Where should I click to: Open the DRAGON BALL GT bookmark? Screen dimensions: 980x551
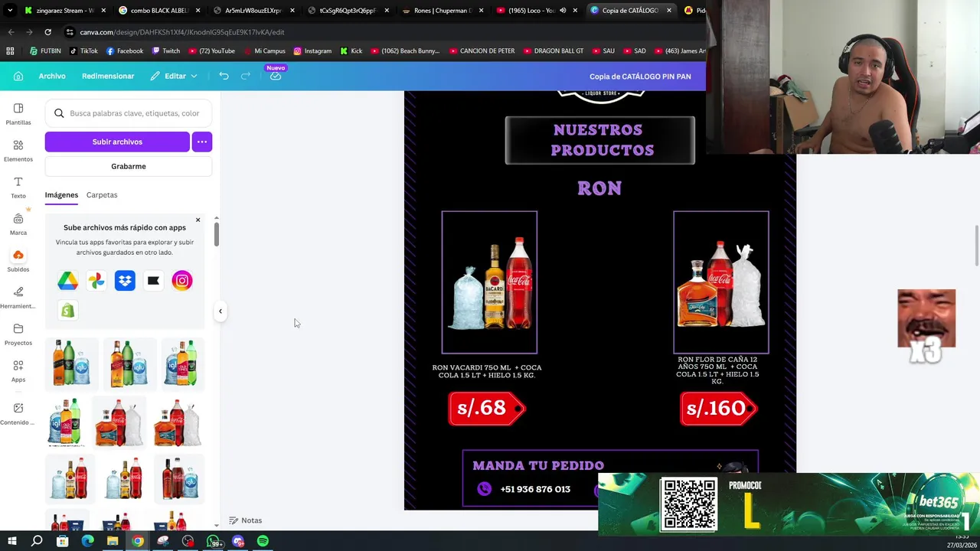[553, 51]
